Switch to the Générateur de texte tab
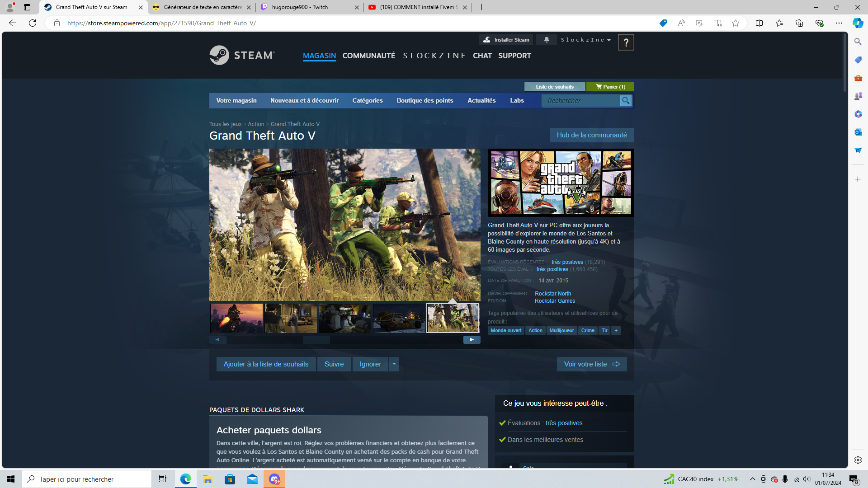The height and width of the screenshot is (488, 868). (x=202, y=7)
